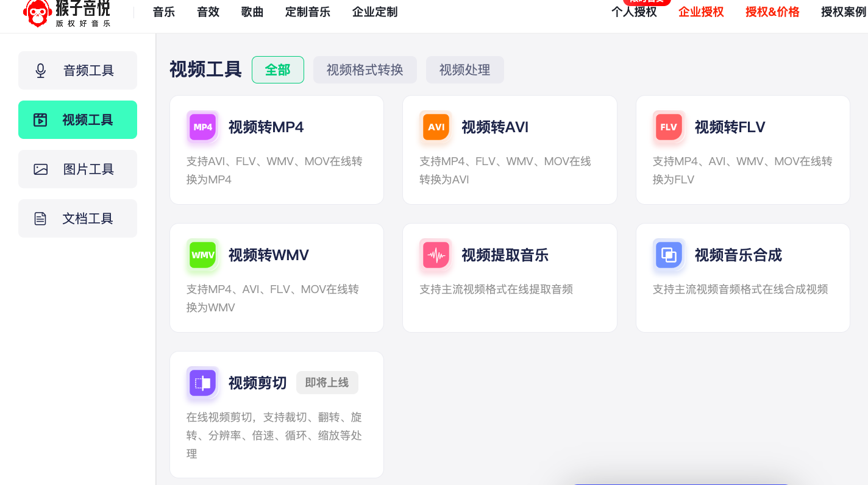Viewport: 868px width, 485px height.
Task: Click the 音频工具 microphone icon
Action: point(40,70)
